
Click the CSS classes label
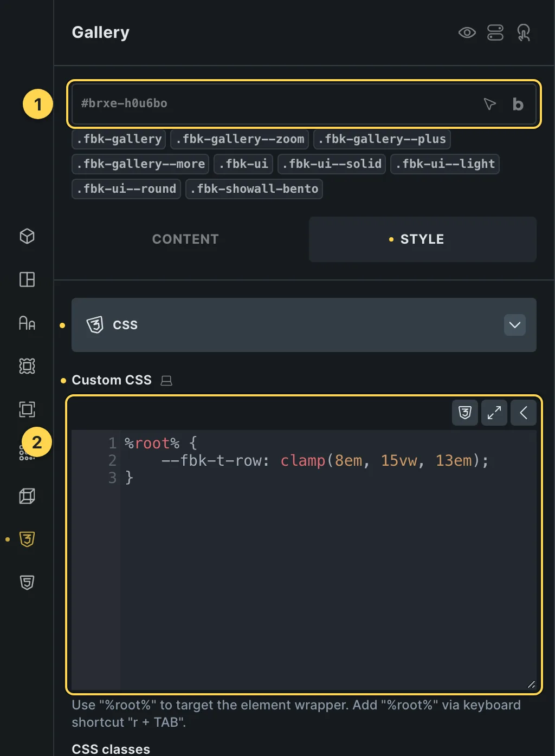111,749
